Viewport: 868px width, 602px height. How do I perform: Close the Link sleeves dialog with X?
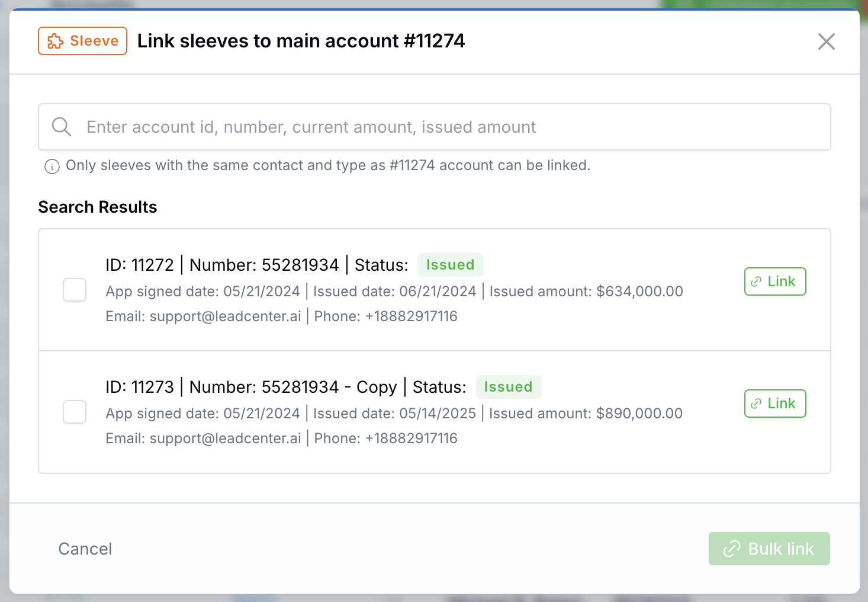pos(826,41)
